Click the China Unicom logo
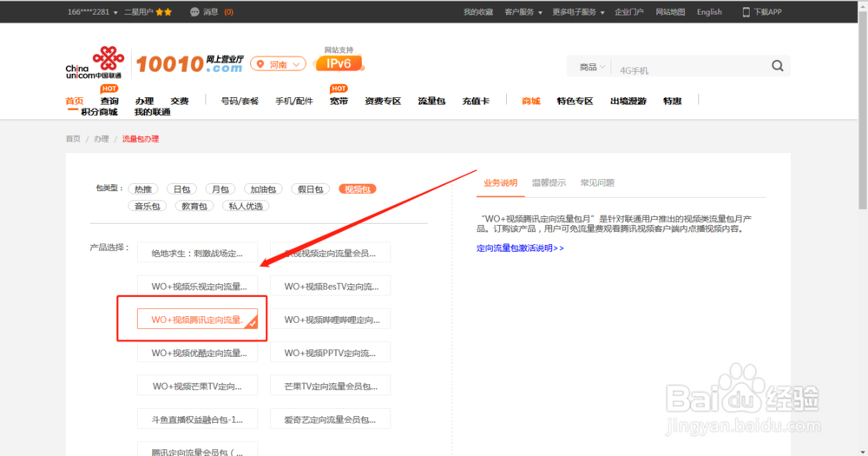 (94, 63)
